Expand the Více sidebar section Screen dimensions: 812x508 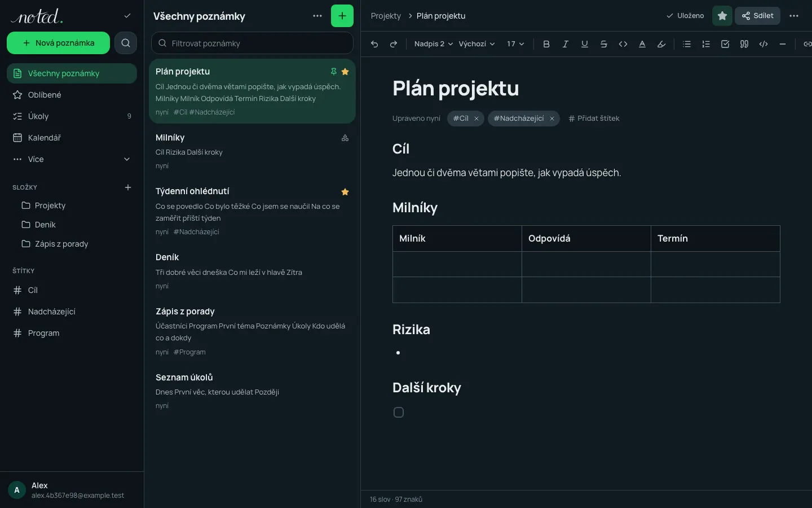pyautogui.click(x=72, y=159)
